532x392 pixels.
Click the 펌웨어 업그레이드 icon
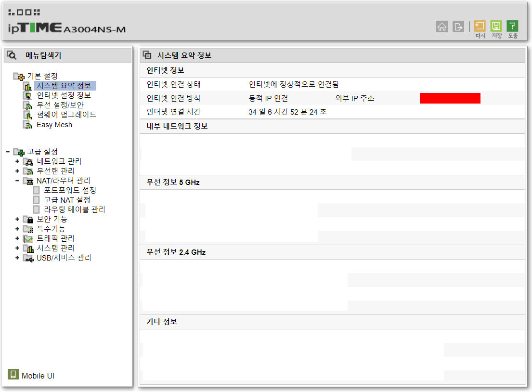click(28, 115)
